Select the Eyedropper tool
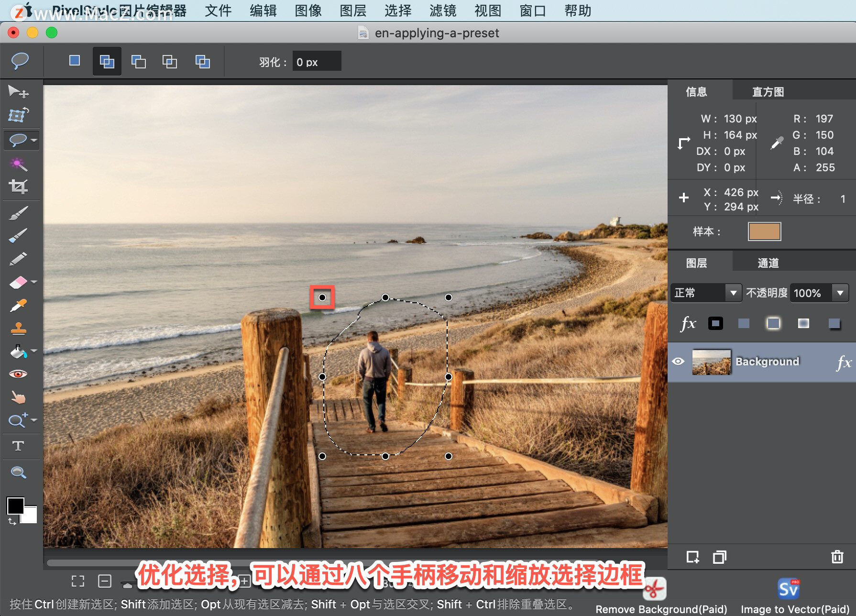Screen dimensions: 856x616 (18, 305)
